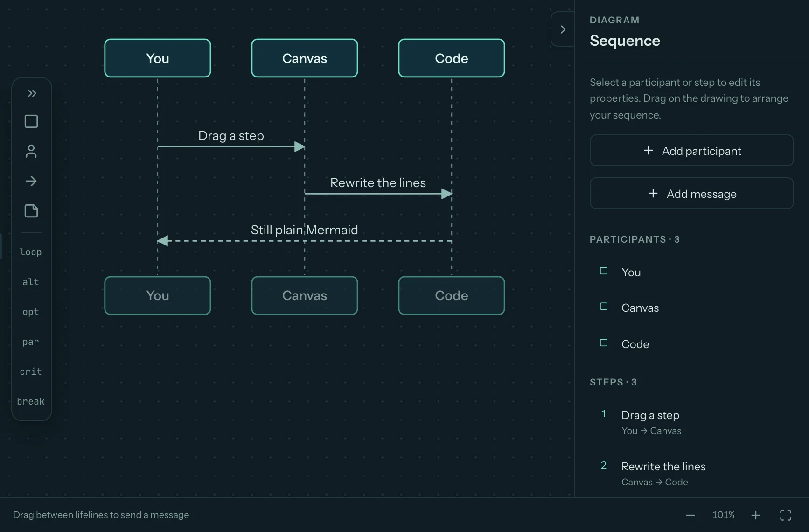Select the top You participant box
This screenshot has height=532, width=809.
pyautogui.click(x=158, y=58)
